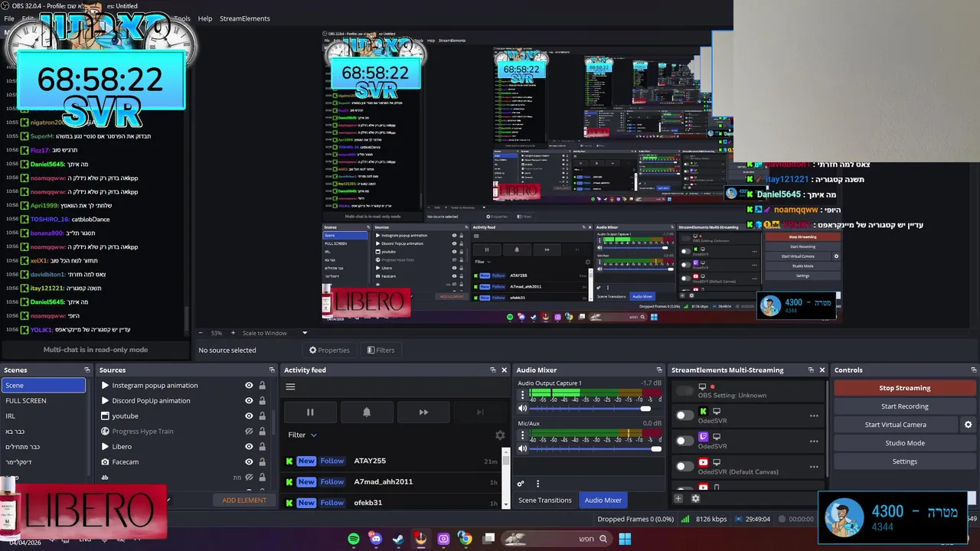Open Discord from the taskbar

(x=376, y=539)
